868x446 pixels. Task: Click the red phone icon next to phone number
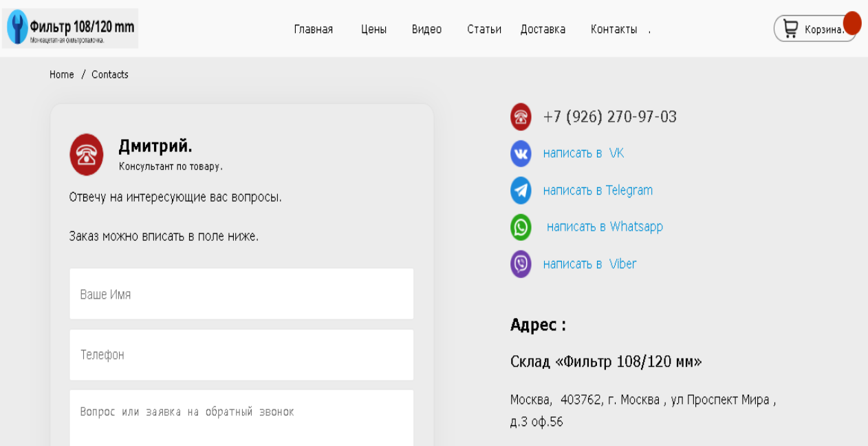tap(521, 117)
